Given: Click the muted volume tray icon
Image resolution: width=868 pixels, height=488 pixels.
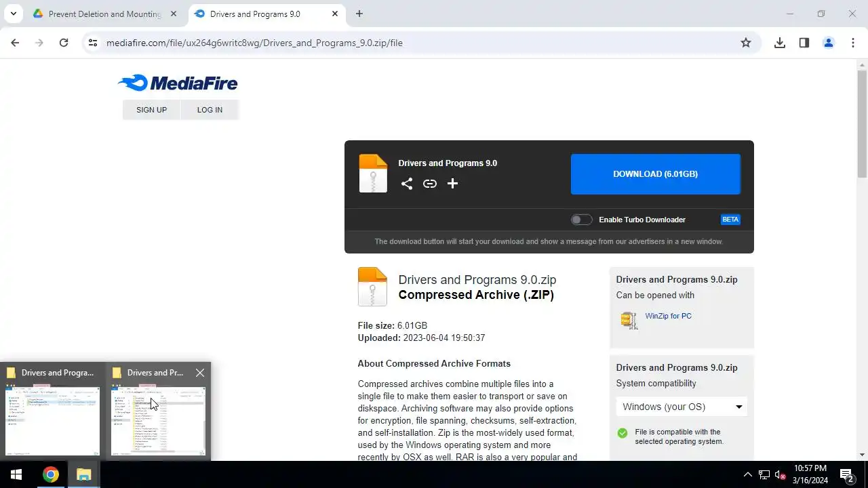Looking at the screenshot, I should click(781, 474).
